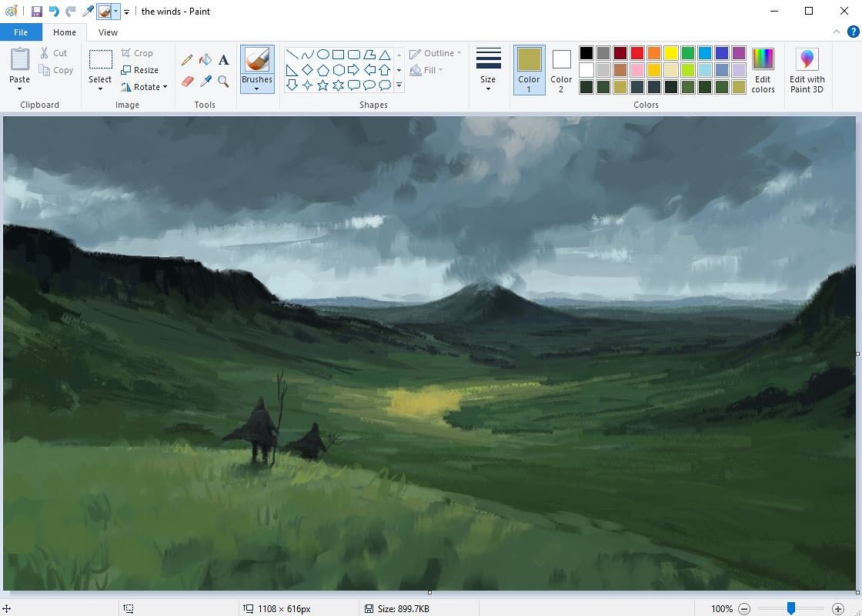Switch to the View tab
Viewport: 862px width, 616px height.
point(108,32)
